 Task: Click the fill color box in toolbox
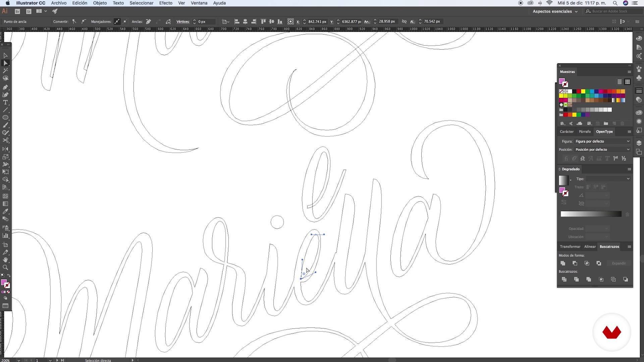[x=4, y=283]
